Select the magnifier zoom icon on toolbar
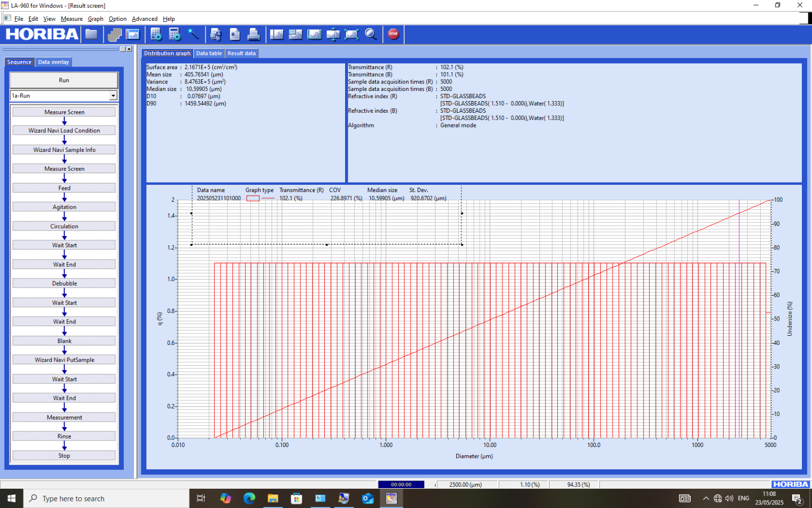This screenshot has width=812, height=508. point(371,34)
